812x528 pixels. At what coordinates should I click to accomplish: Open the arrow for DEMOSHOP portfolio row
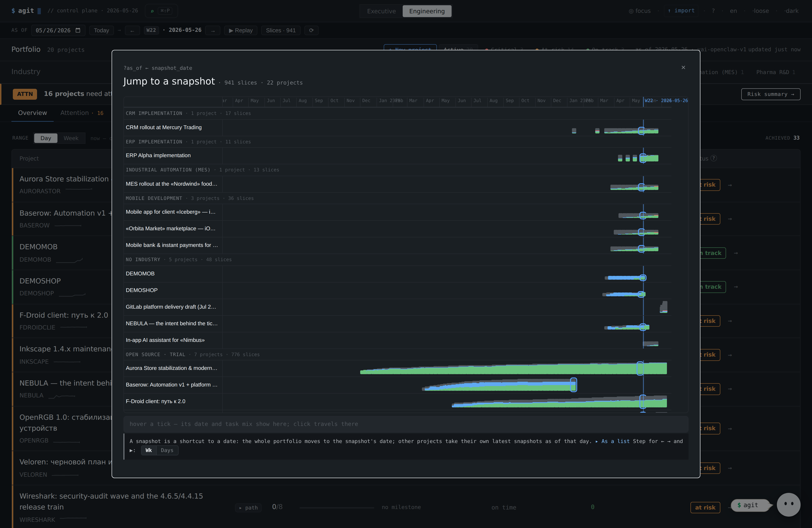[x=736, y=287]
